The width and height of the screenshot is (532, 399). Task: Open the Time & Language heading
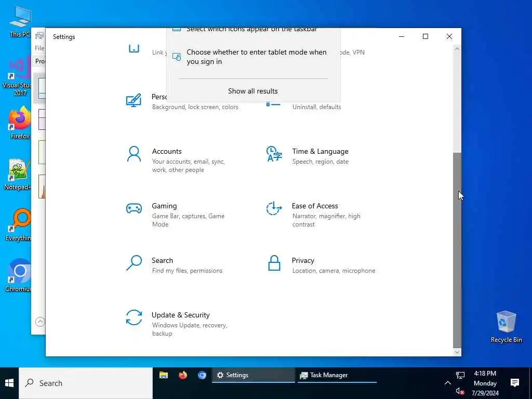click(320, 151)
